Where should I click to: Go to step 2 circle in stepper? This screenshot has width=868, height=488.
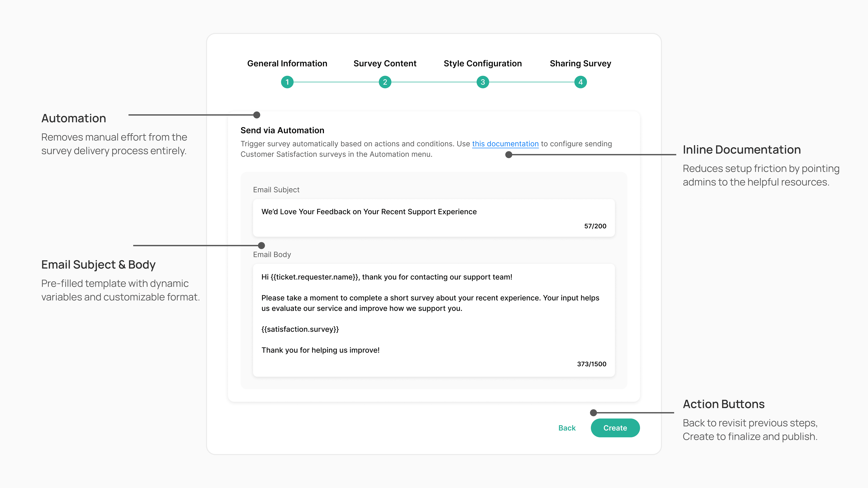coord(385,82)
